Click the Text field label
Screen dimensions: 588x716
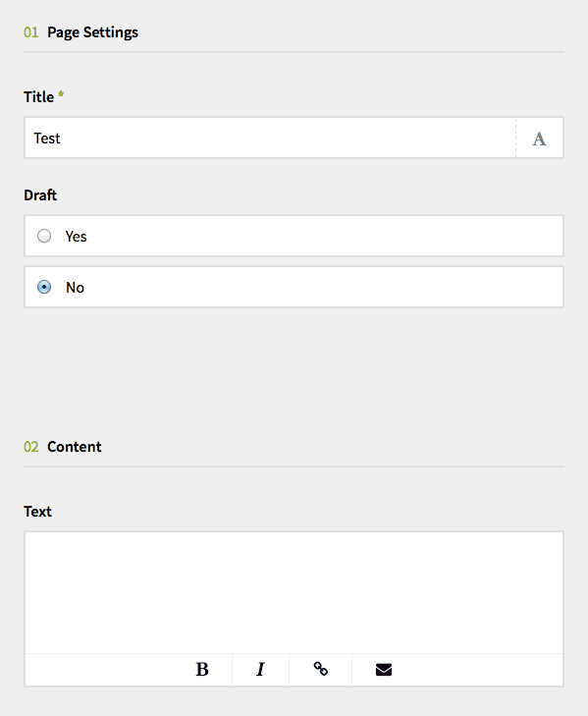[37, 512]
